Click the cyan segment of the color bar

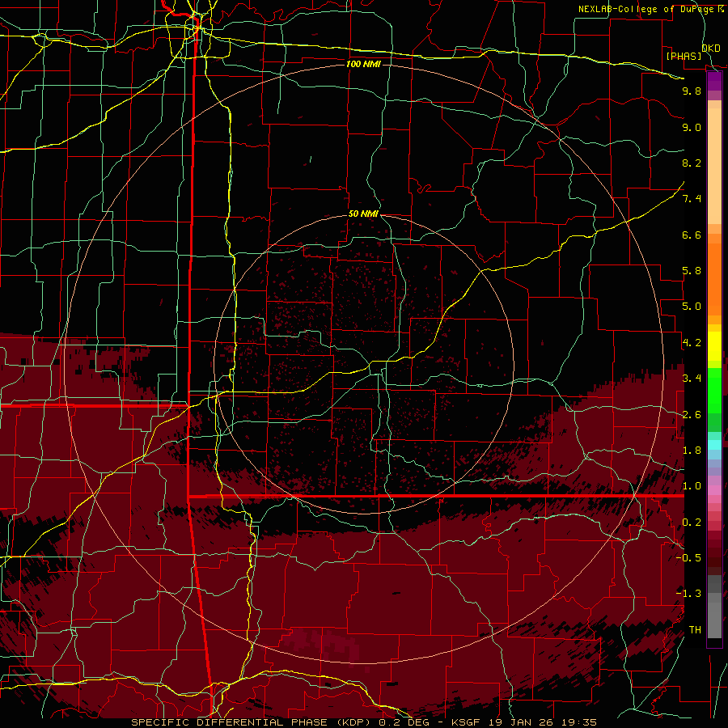[x=714, y=444]
